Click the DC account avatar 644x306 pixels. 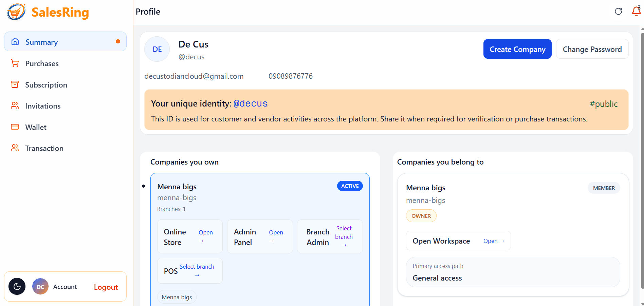click(x=40, y=287)
